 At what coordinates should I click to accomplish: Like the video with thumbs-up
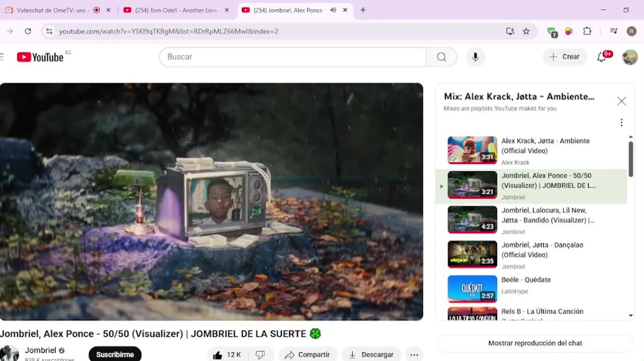point(227,354)
